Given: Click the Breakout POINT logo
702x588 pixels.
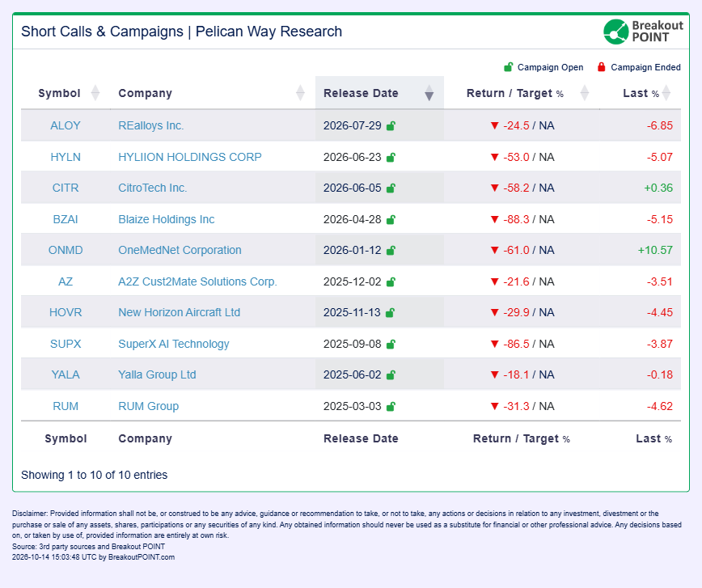Looking at the screenshot, I should tap(643, 32).
